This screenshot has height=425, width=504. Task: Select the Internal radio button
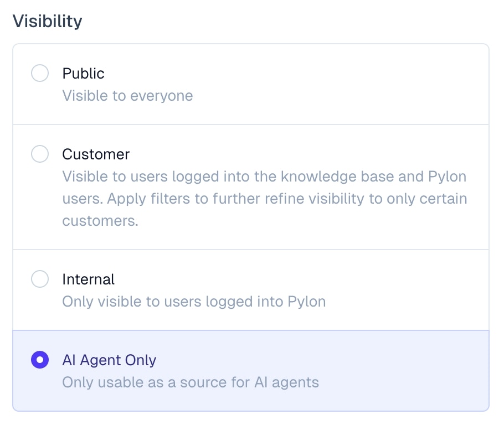[40, 279]
